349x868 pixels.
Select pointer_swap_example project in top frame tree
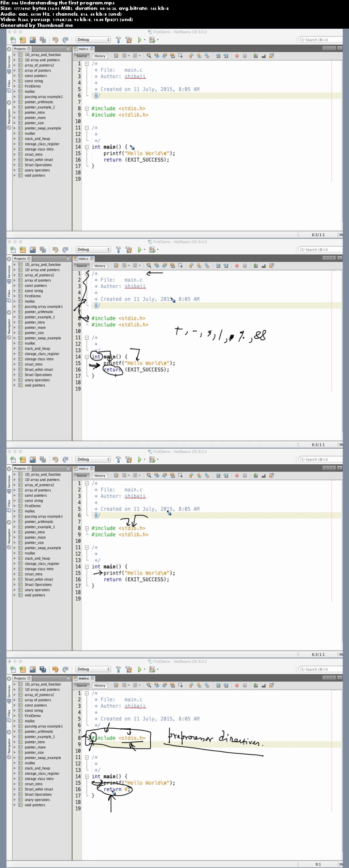43,128
